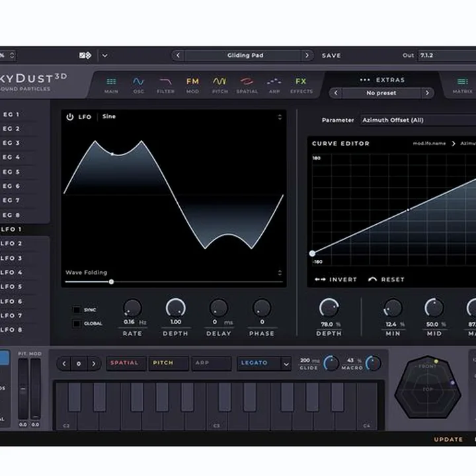Increase the octave value arrow
476x476 pixels.
click(94, 364)
